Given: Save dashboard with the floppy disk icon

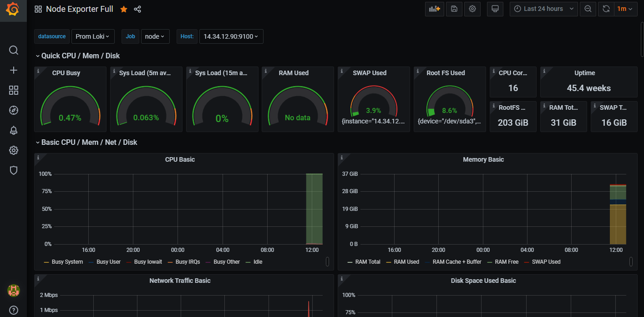Looking at the screenshot, I should point(454,9).
